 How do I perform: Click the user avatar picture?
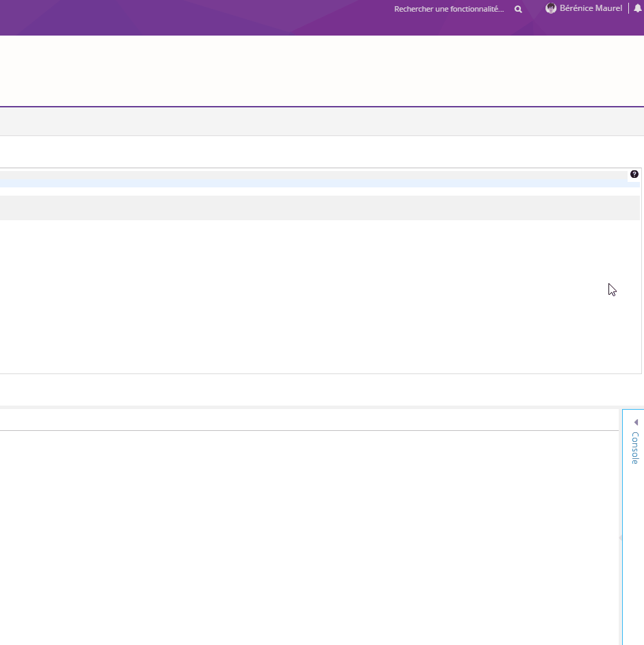(550, 8)
